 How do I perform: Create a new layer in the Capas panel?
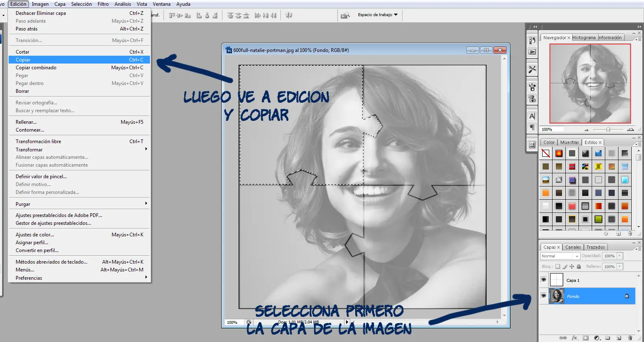619,338
